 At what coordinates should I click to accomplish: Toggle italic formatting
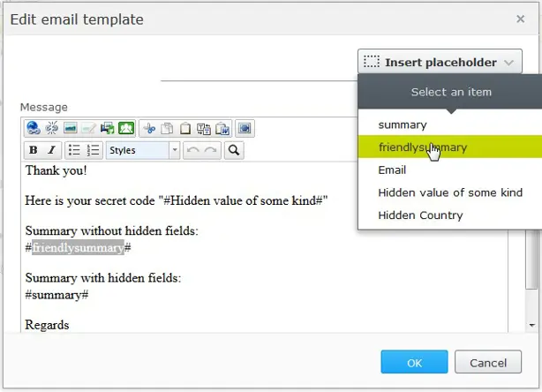click(x=51, y=150)
